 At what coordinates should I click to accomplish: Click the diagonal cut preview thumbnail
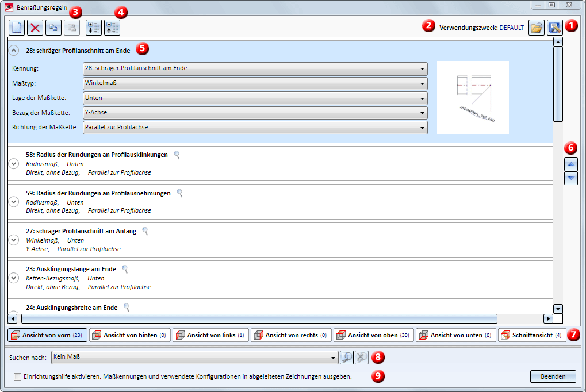point(473,98)
